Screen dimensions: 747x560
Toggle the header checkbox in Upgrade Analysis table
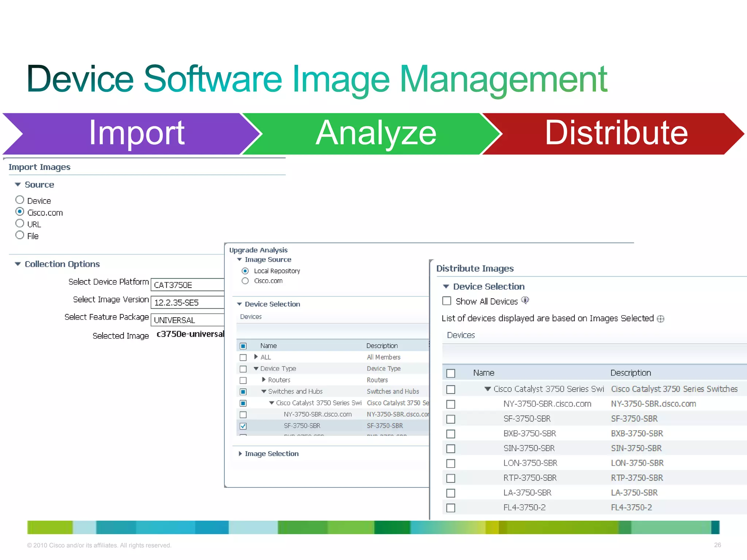(x=243, y=346)
